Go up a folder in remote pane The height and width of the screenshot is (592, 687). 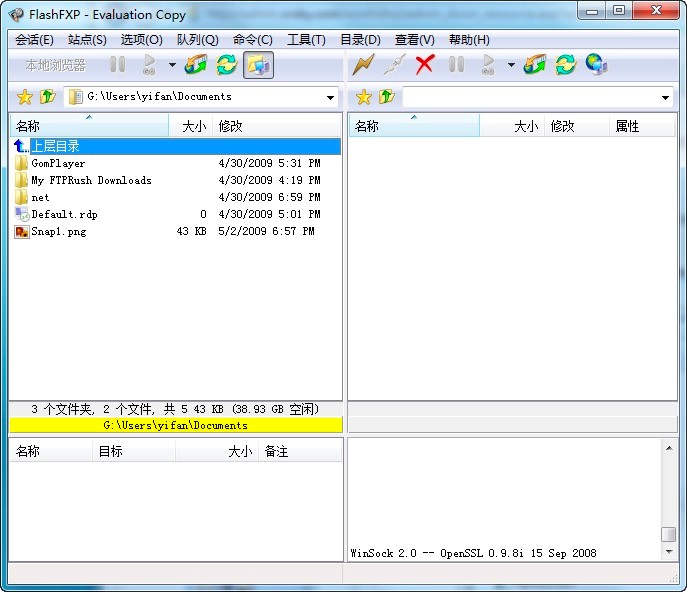[x=386, y=97]
